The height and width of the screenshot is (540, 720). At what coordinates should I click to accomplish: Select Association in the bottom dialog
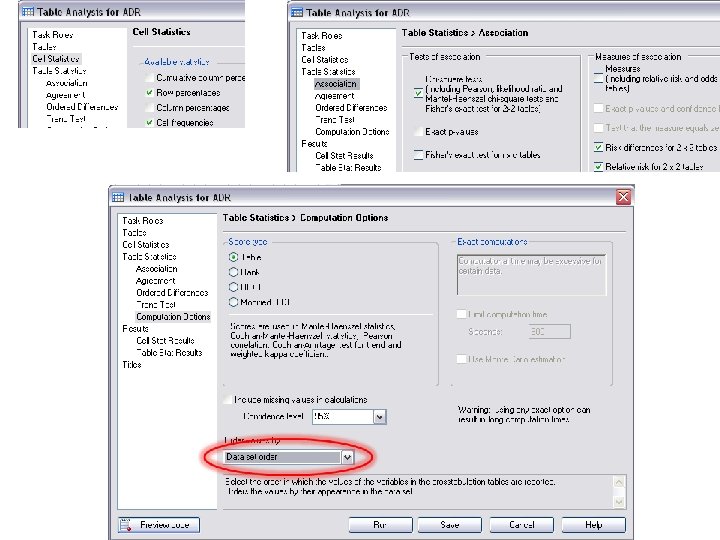click(x=157, y=269)
